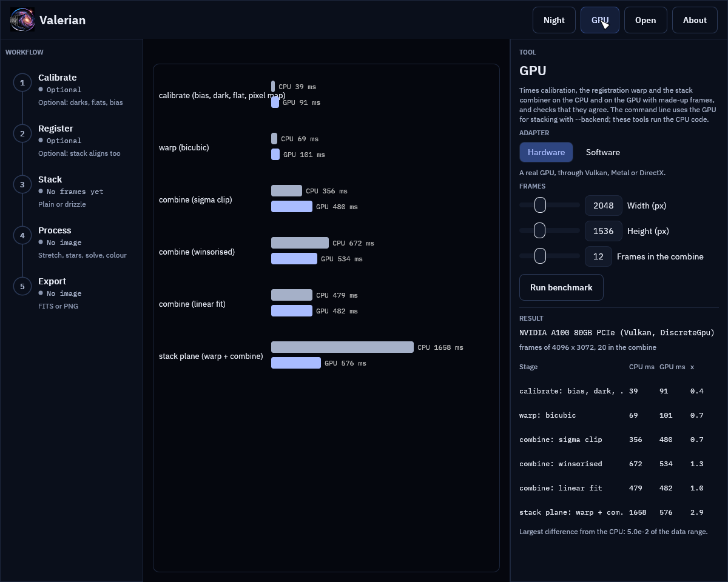This screenshot has width=728, height=582.
Task: Open the Register workflow step title
Action: click(56, 129)
